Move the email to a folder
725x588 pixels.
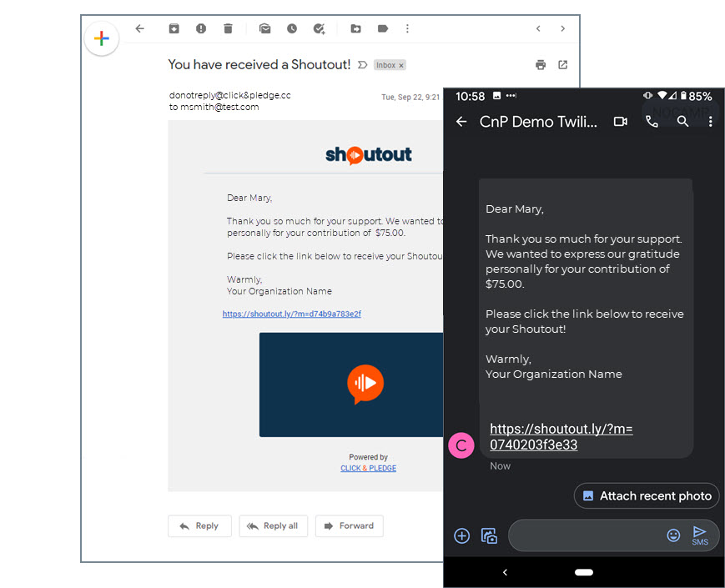[x=355, y=28]
